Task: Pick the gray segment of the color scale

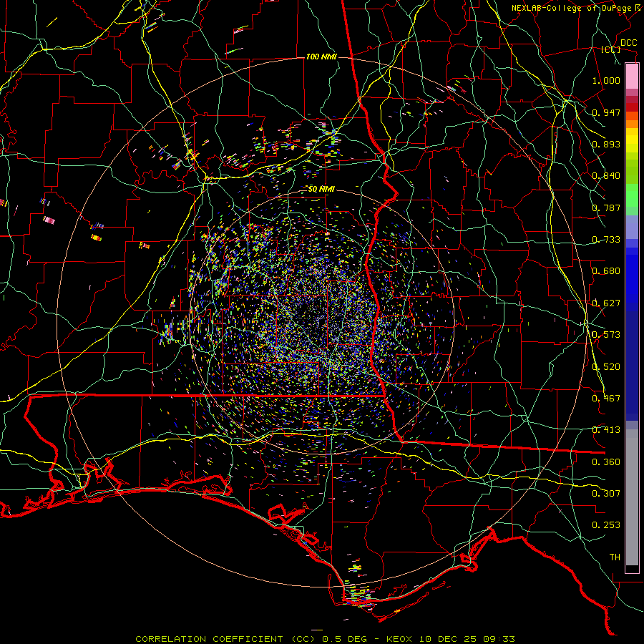Action: [x=632, y=497]
